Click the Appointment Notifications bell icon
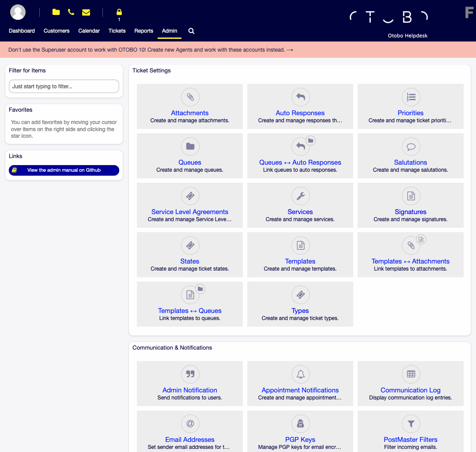Image resolution: width=476 pixels, height=452 pixels. pyautogui.click(x=300, y=374)
